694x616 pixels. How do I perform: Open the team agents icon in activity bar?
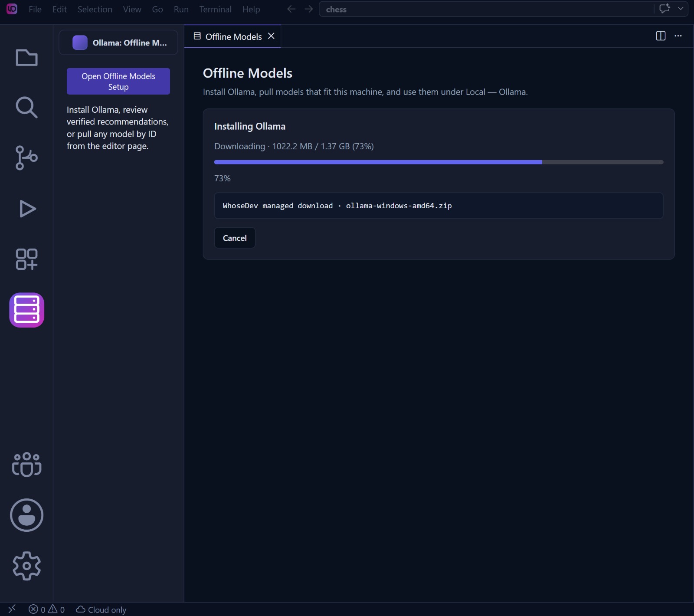coord(26,465)
